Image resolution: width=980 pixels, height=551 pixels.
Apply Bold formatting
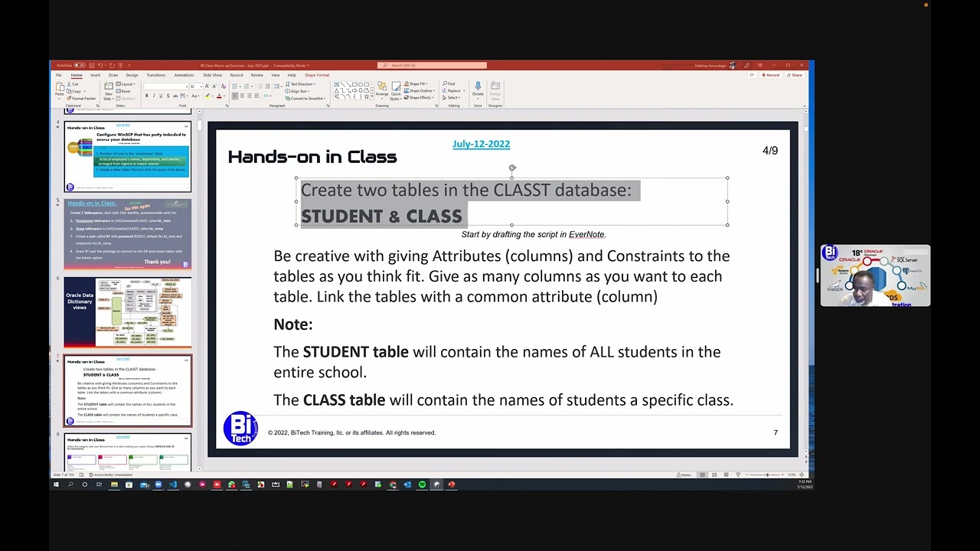[146, 96]
